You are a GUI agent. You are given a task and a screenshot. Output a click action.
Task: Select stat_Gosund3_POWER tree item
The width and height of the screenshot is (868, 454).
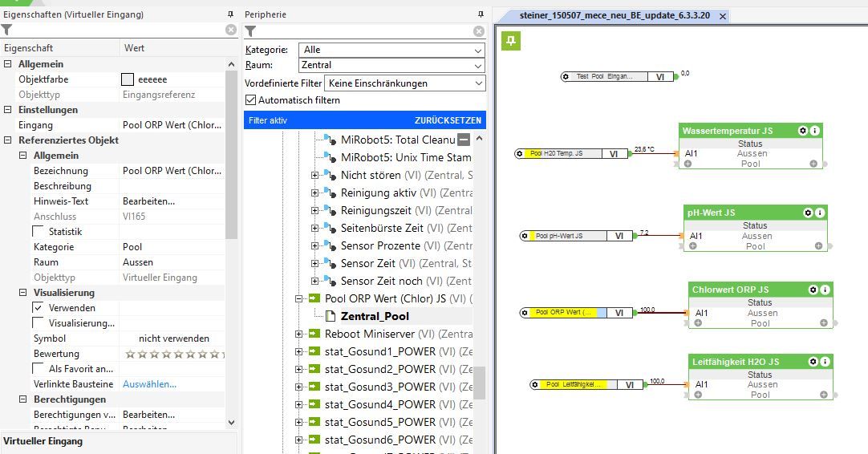(398, 387)
